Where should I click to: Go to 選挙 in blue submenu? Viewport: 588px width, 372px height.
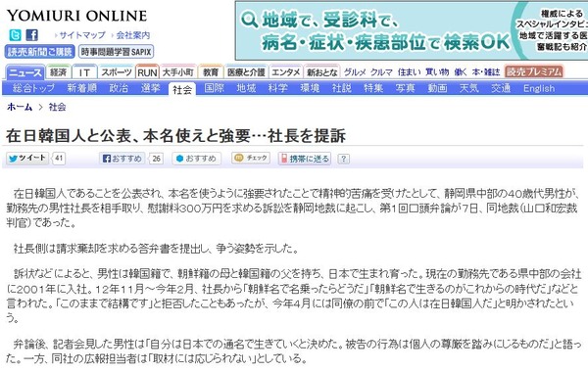click(x=150, y=88)
